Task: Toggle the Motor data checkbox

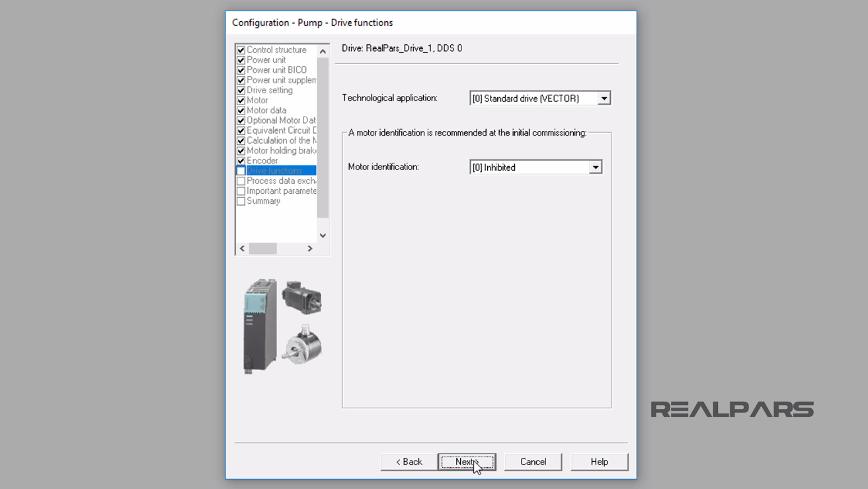Action: (x=241, y=110)
